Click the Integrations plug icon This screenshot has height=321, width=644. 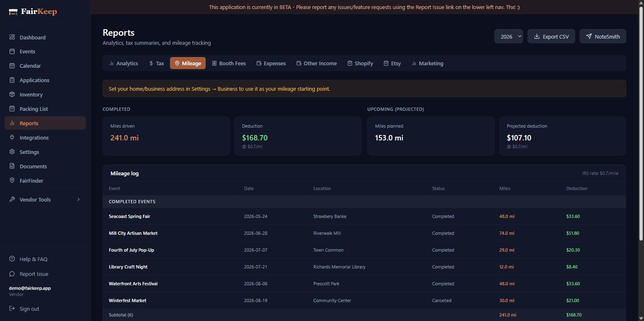[12, 138]
